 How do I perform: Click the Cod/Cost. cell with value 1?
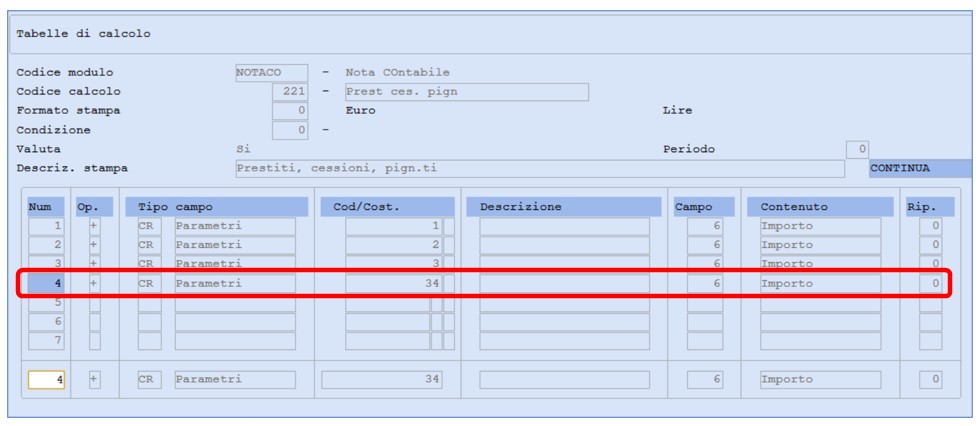(x=394, y=226)
